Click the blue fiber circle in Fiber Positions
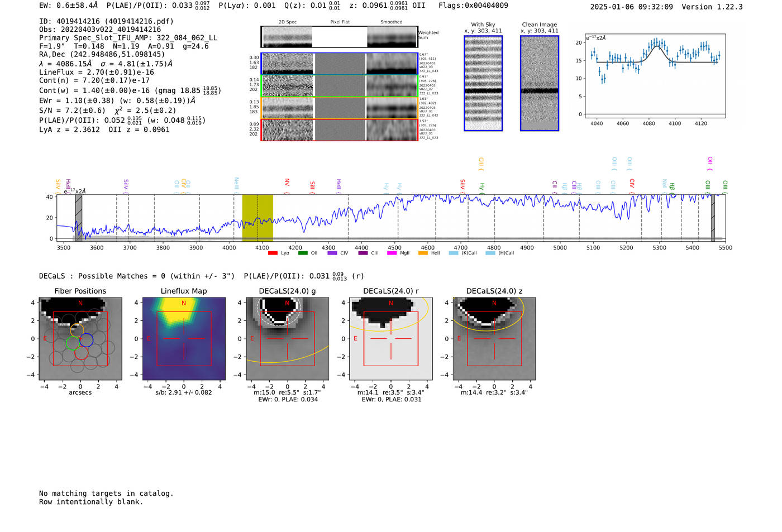The image size is (782, 532). (87, 339)
